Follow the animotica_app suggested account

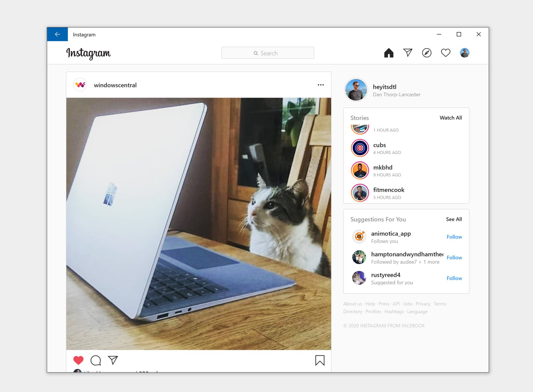click(454, 236)
